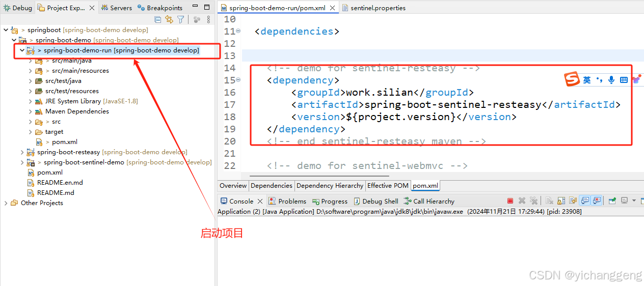Image resolution: width=644 pixels, height=286 pixels.
Task: Collapse the springboot project node
Action: [6, 30]
